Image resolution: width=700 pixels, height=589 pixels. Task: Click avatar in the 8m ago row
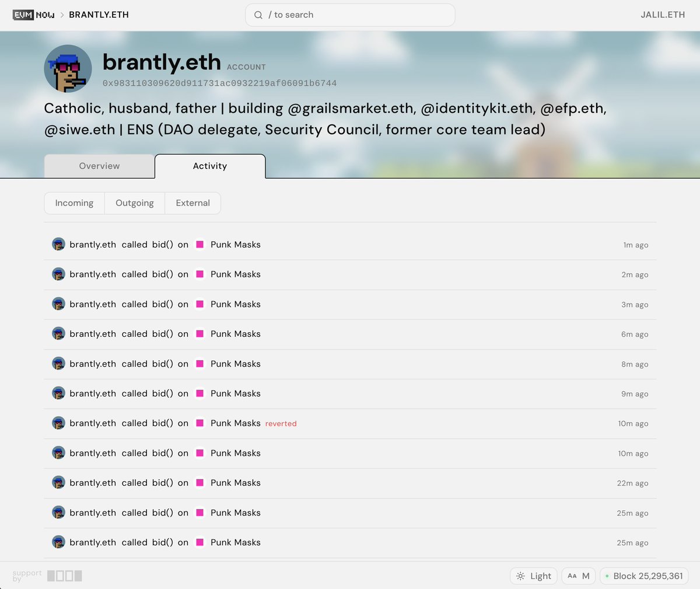(x=58, y=364)
